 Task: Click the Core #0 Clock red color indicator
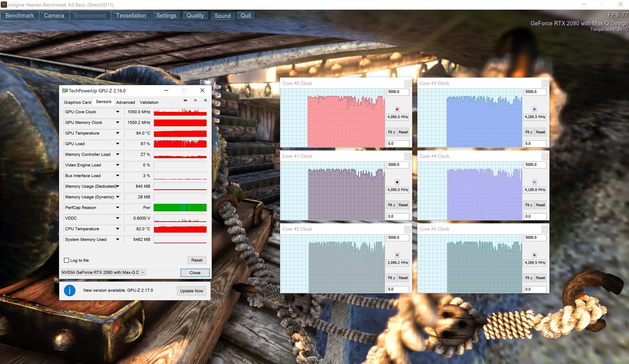pyautogui.click(x=397, y=109)
